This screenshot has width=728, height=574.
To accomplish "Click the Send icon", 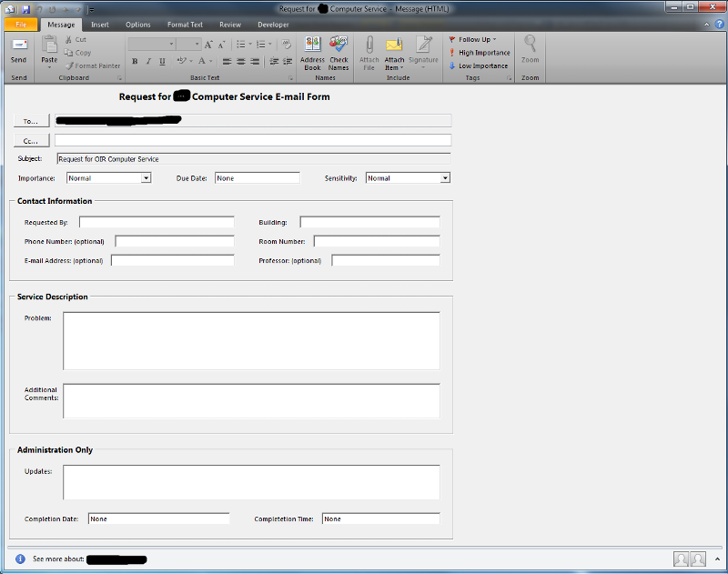I will coord(19,45).
